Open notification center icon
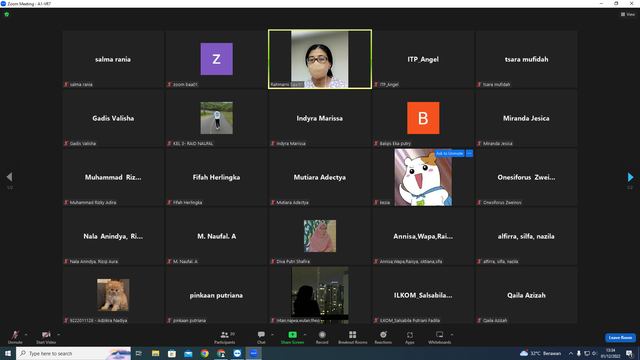Screen dimensions: 640x360 pos(630,353)
